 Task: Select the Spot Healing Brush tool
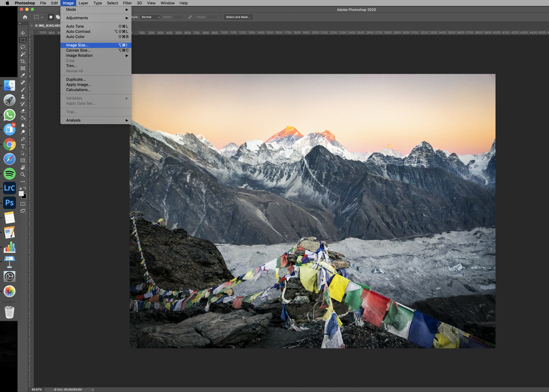23,83
